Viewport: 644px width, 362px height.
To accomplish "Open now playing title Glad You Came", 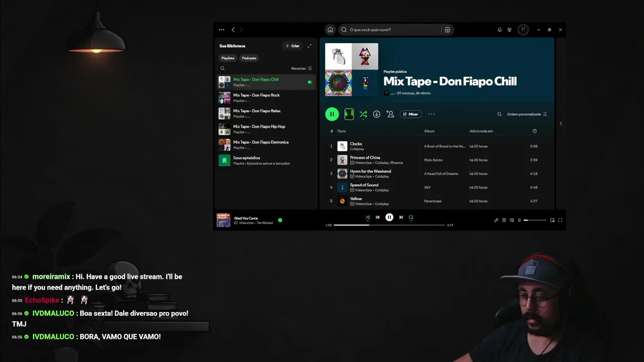I will point(246,218).
